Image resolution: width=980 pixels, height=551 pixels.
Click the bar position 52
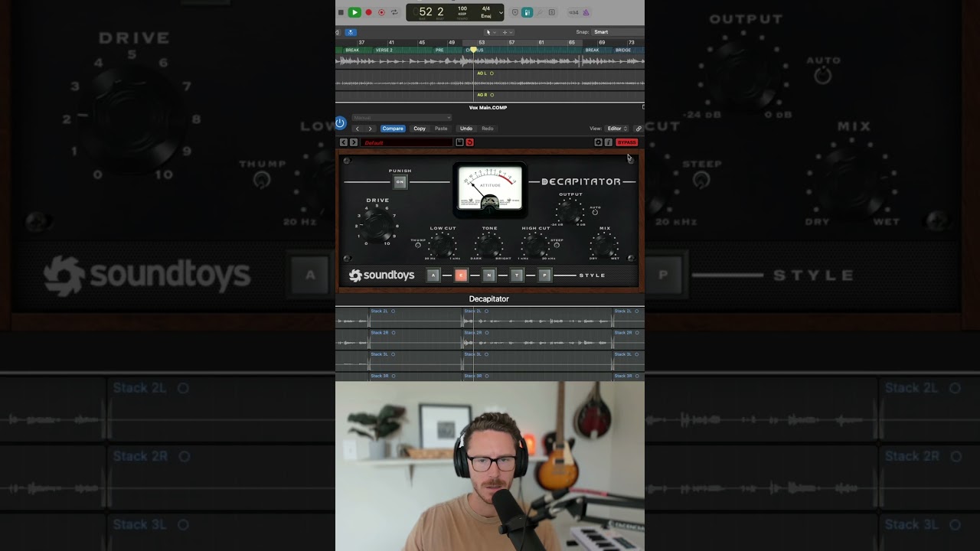click(426, 11)
